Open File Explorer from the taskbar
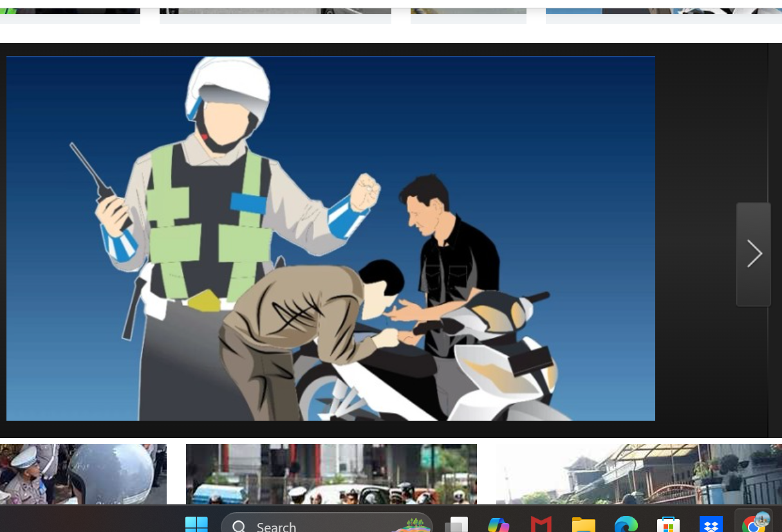Viewport: 782px width, 532px height. click(583, 525)
